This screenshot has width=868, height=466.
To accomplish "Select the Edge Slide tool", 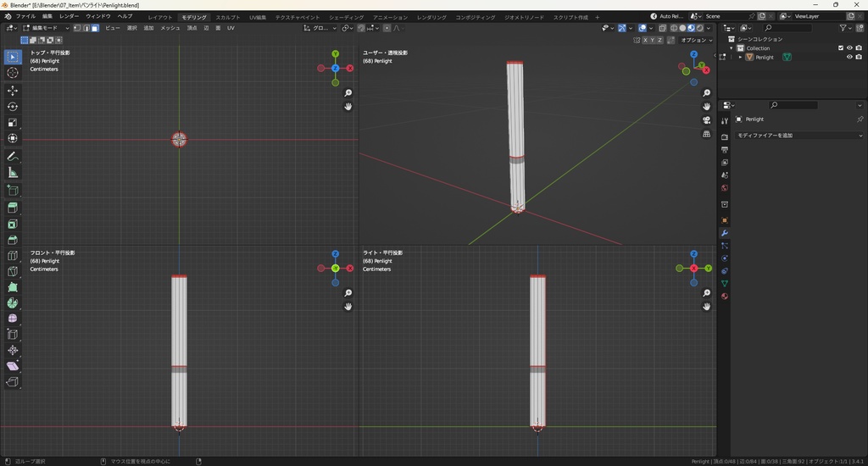I will [13, 335].
